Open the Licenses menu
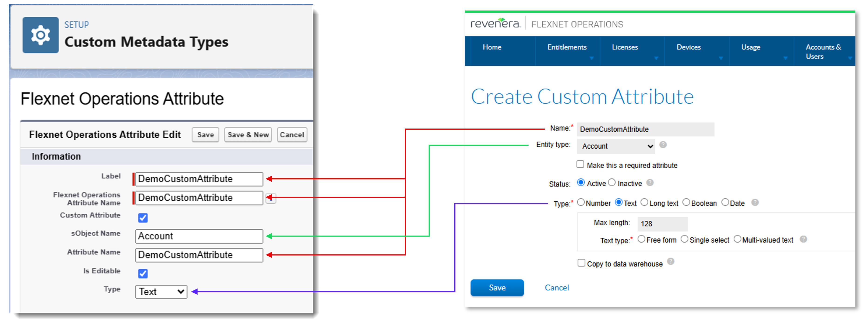868x324 pixels. pos(625,47)
